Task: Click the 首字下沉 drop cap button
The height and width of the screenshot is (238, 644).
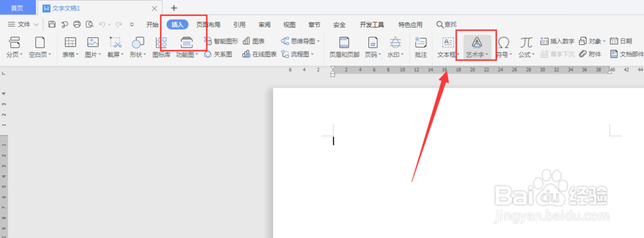Action: tap(557, 54)
